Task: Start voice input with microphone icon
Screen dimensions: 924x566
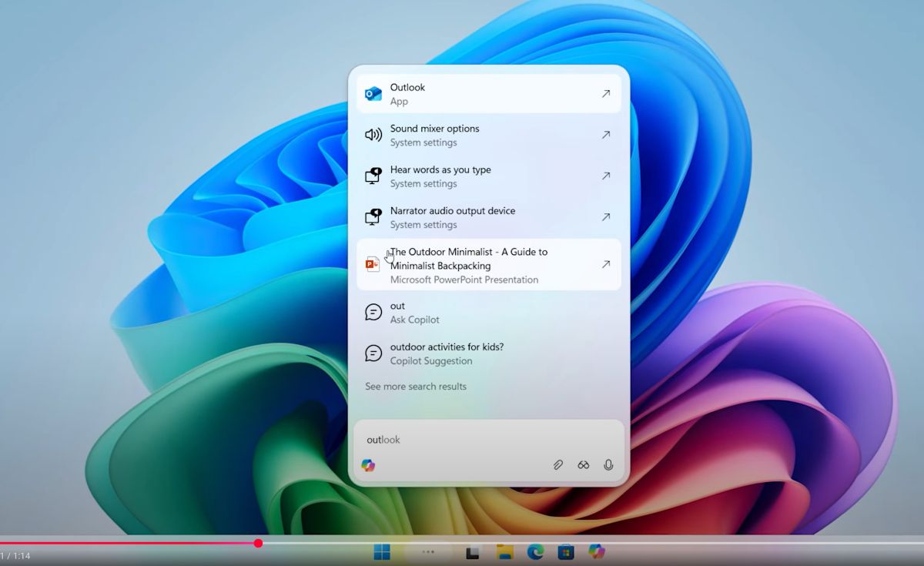Action: [608, 465]
